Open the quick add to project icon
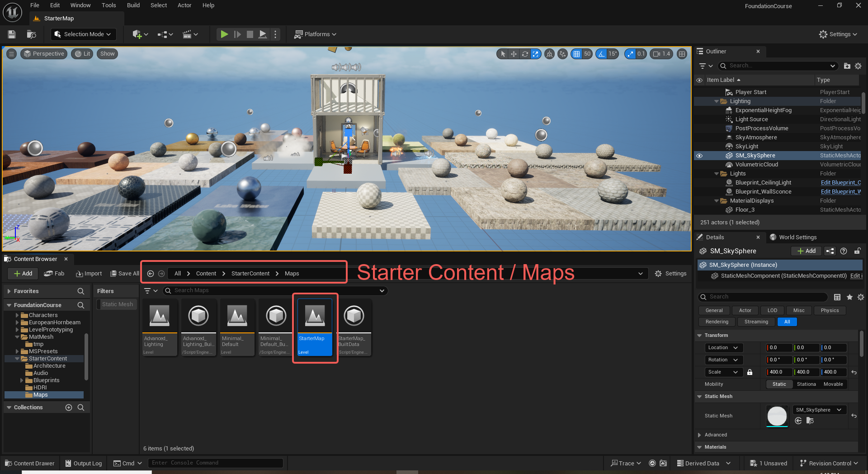Viewport: 868px width, 474px height. pos(140,34)
